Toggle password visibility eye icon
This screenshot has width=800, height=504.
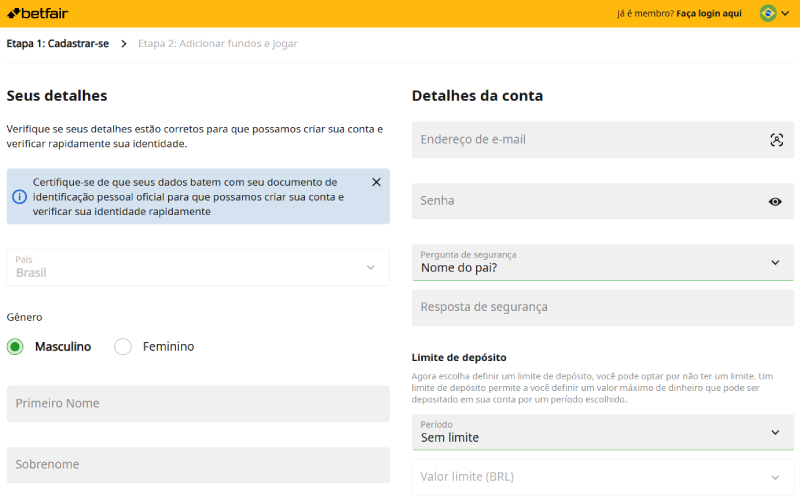pyautogui.click(x=775, y=201)
